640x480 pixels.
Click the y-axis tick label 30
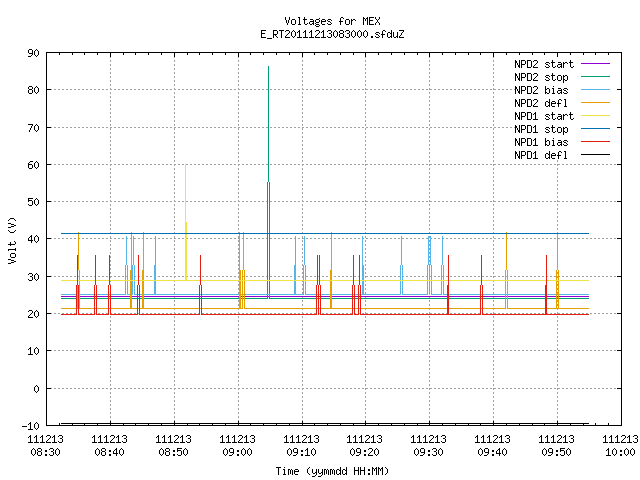tap(33, 277)
